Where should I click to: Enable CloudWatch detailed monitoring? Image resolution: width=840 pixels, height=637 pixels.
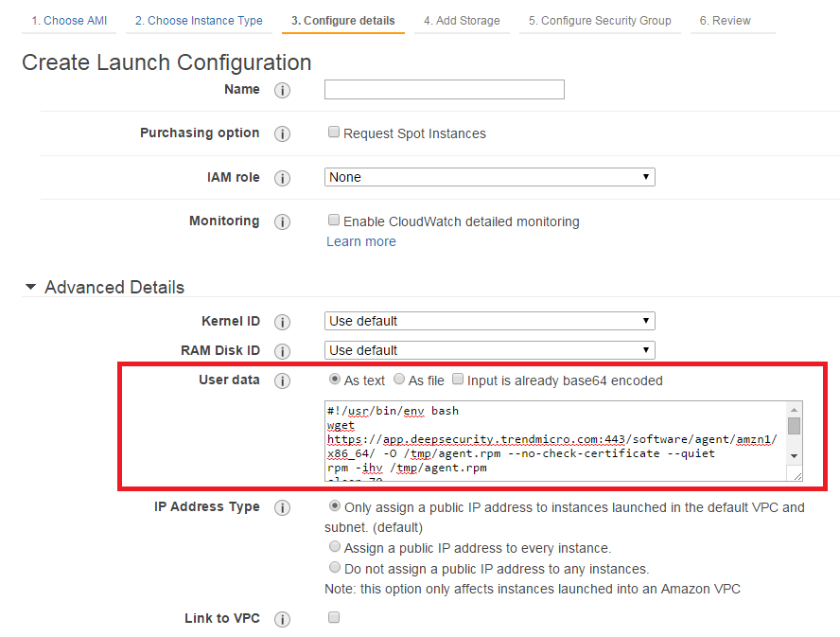pos(334,220)
